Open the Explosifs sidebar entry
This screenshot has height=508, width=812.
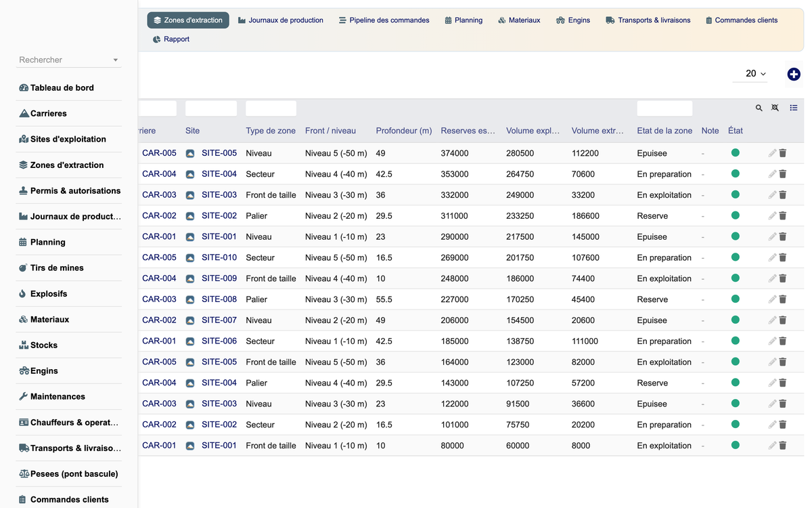point(43,294)
